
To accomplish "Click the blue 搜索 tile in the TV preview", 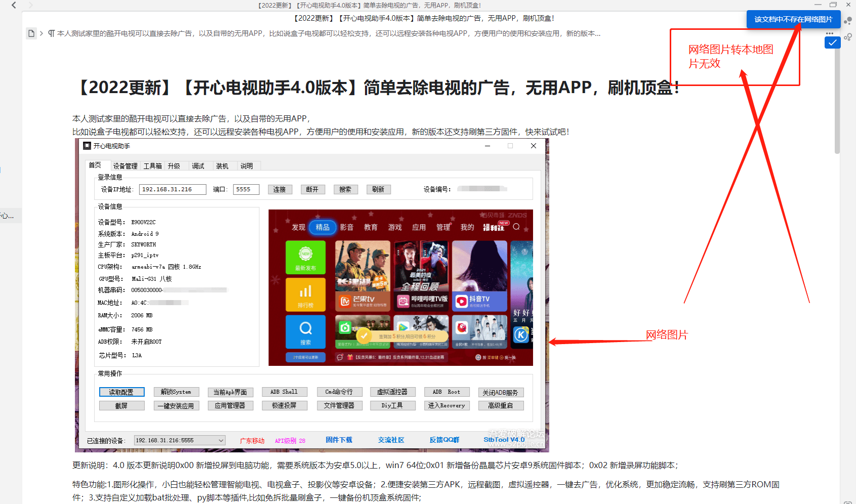I will [306, 331].
